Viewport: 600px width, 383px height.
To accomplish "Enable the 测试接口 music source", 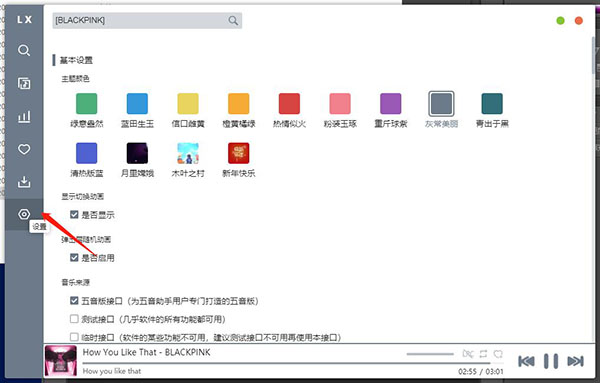I will pos(74,319).
